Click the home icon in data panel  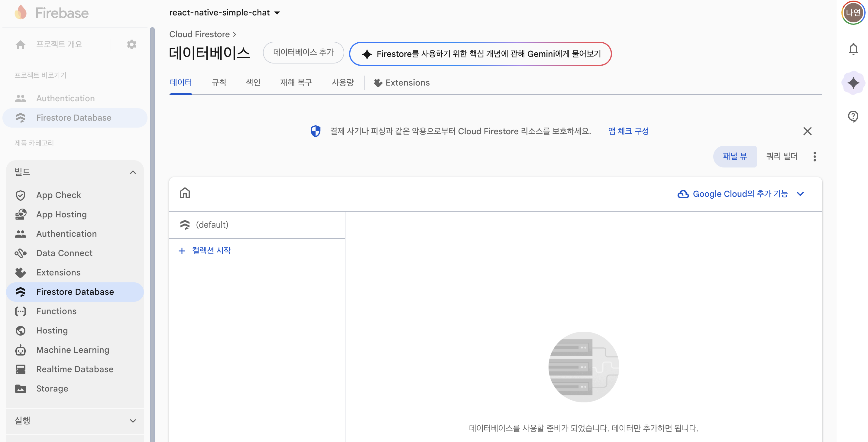[x=185, y=193]
